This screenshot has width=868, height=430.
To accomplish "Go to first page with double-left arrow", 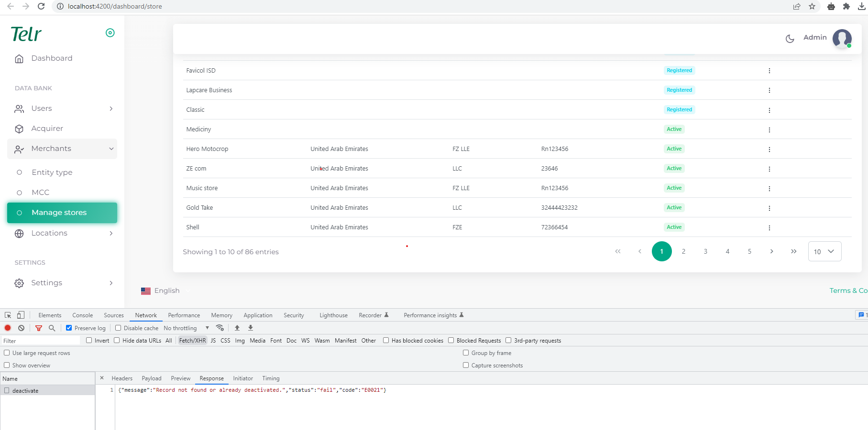I will point(618,251).
